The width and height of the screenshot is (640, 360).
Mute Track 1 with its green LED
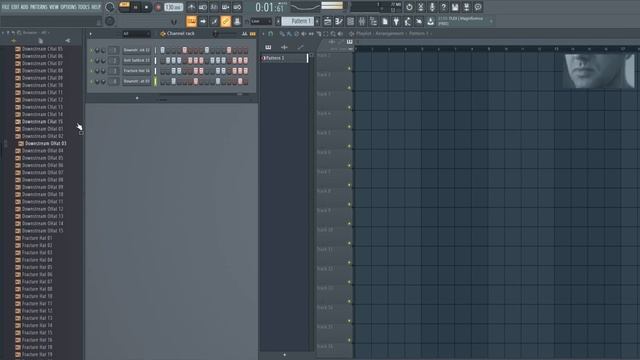(x=349, y=69)
